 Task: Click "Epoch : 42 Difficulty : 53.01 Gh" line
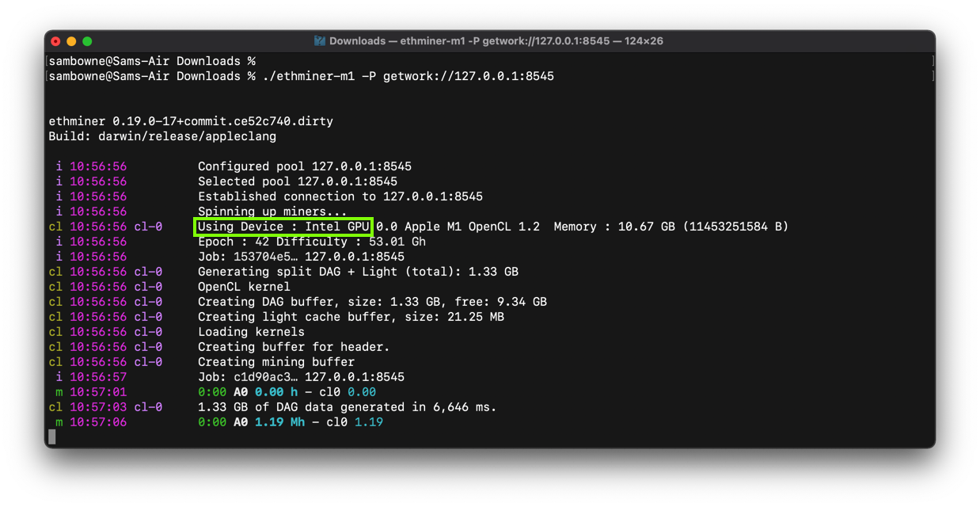click(x=312, y=242)
